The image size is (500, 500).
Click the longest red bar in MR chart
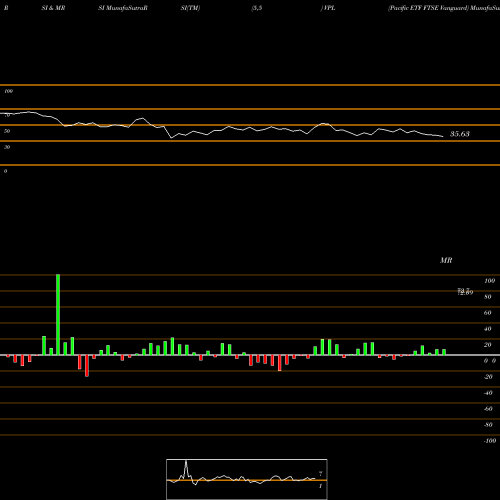tap(87, 366)
